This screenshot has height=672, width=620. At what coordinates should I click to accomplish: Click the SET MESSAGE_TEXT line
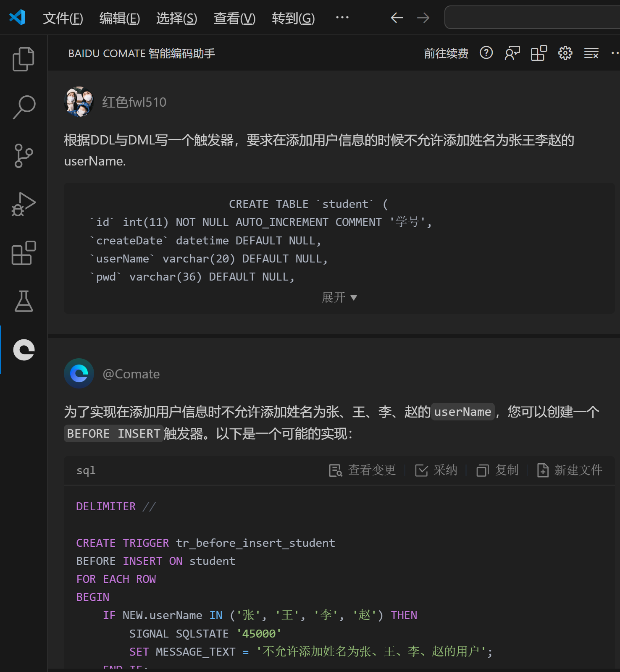pos(311,652)
